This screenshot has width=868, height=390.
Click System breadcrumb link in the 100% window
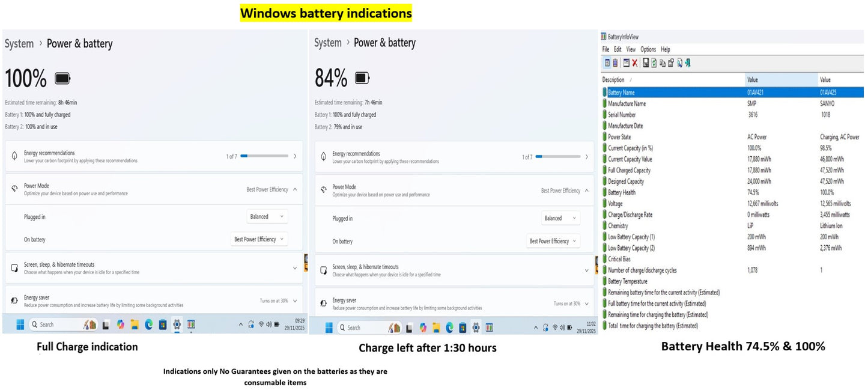coord(19,44)
